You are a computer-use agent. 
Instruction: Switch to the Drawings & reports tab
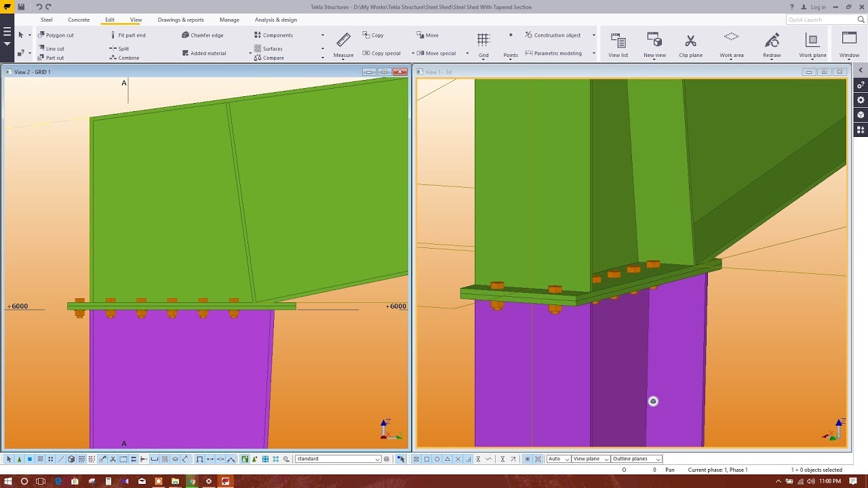[x=180, y=20]
